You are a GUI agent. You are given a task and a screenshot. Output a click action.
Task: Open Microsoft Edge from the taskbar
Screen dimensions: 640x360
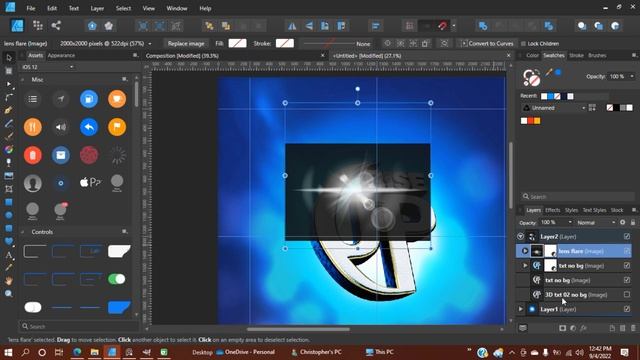(77, 352)
